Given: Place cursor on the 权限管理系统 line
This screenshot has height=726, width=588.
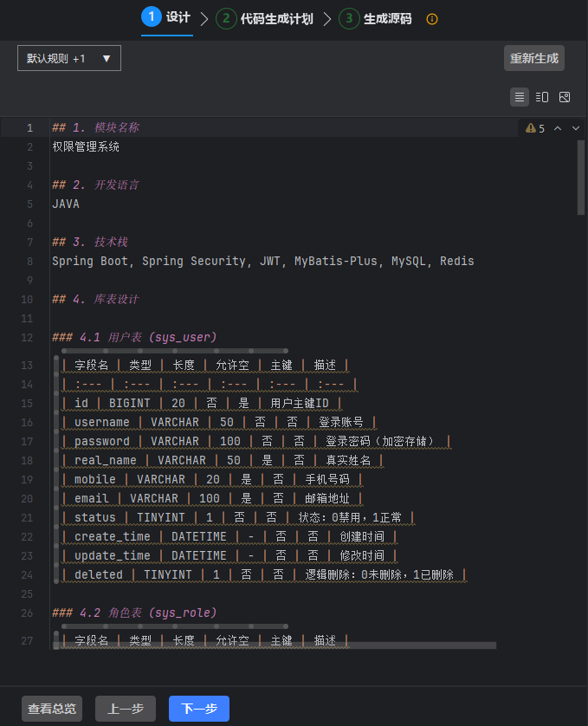Looking at the screenshot, I should click(x=86, y=147).
